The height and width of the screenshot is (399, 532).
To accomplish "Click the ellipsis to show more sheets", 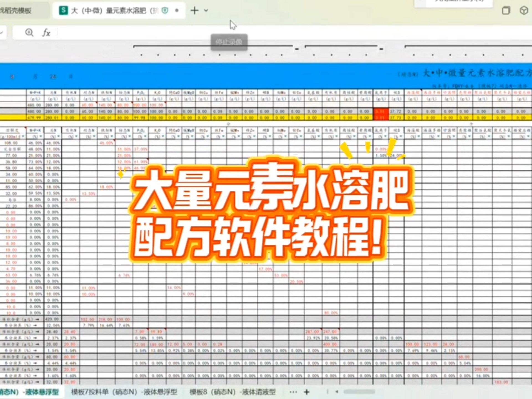I will coord(293,392).
